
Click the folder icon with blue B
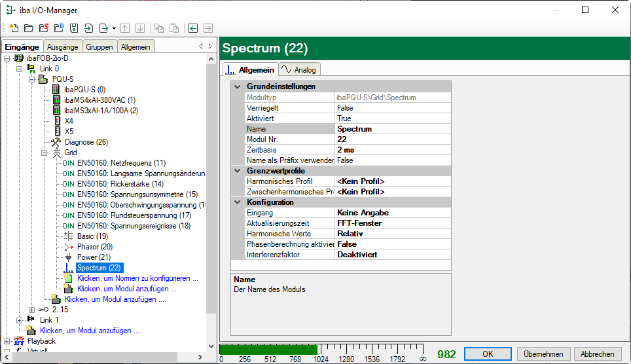click(x=58, y=28)
